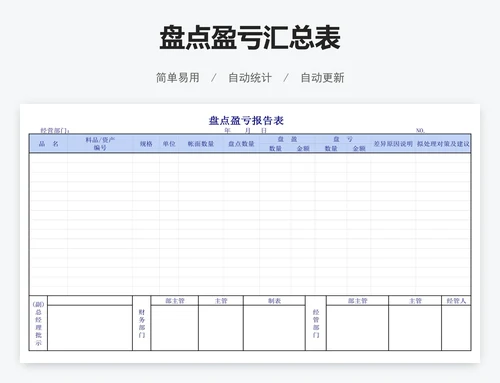Click the large blank 总经理批示 remarks box

[x=90, y=328]
